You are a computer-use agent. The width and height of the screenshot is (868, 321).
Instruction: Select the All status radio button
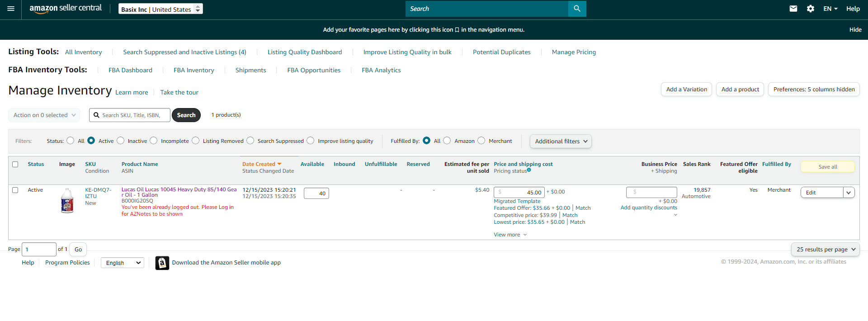pos(70,141)
